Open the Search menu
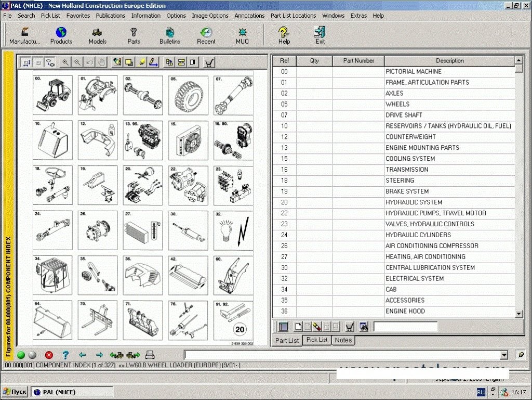The image size is (532, 400). 26,16
